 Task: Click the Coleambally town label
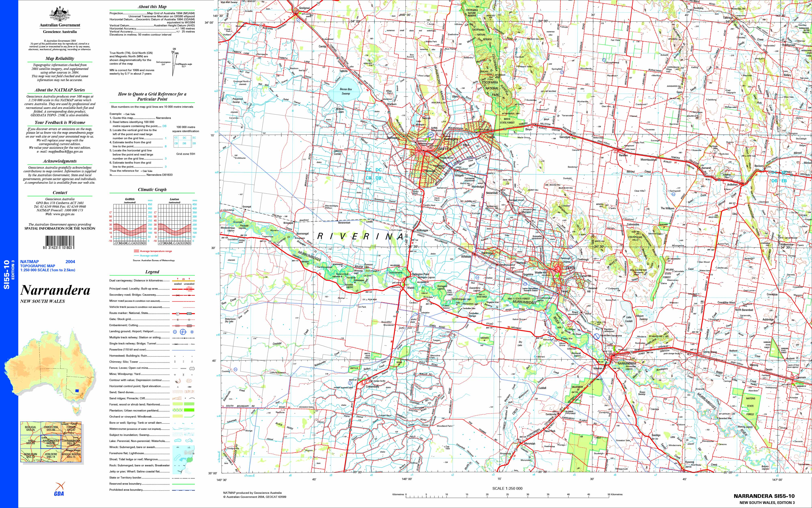(x=373, y=387)
